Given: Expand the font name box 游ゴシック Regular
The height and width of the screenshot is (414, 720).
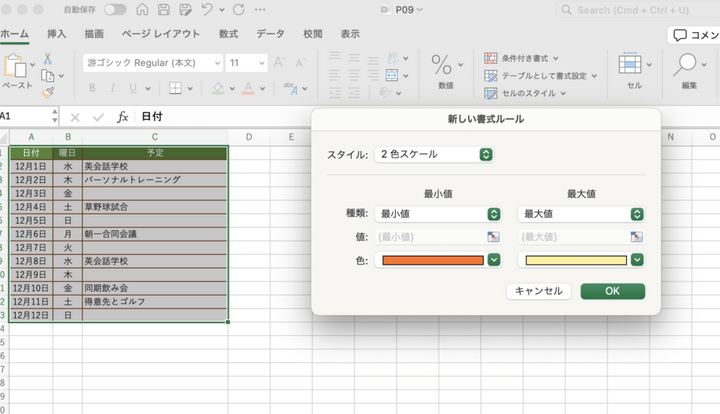Looking at the screenshot, I should (x=152, y=62).
